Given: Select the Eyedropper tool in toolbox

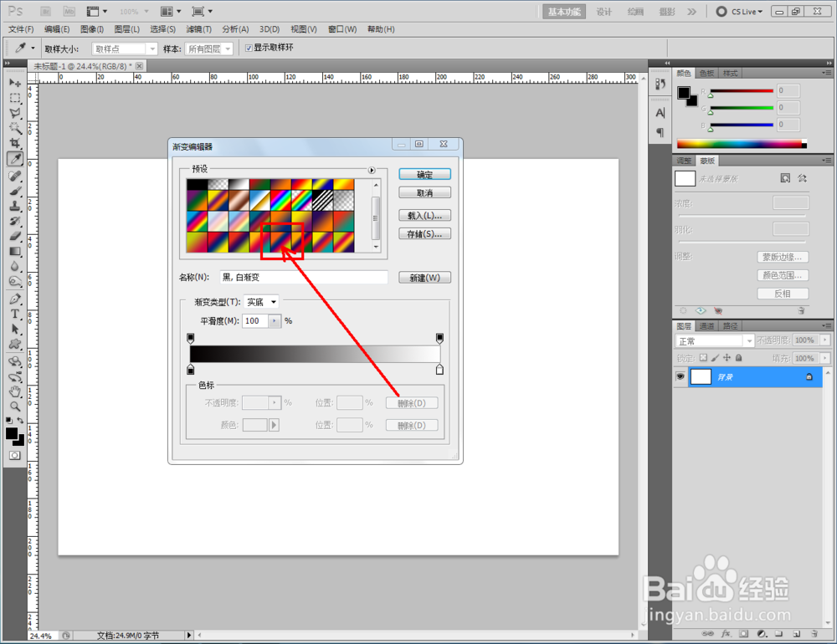Looking at the screenshot, I should click(x=15, y=159).
